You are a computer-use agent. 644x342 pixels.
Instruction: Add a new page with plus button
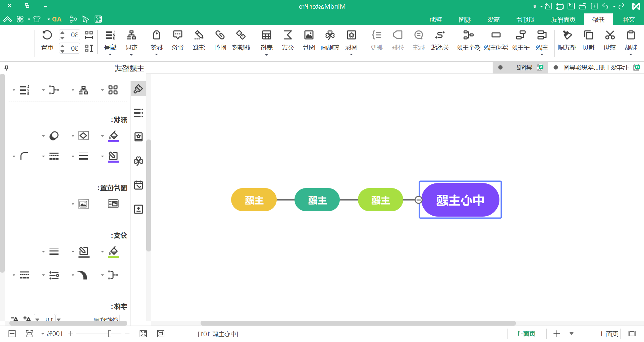(x=557, y=334)
